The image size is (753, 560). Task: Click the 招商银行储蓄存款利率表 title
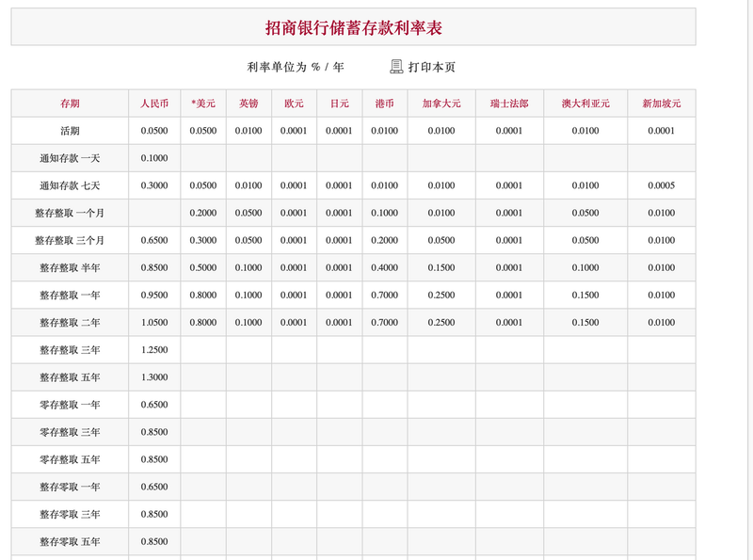pos(353,28)
